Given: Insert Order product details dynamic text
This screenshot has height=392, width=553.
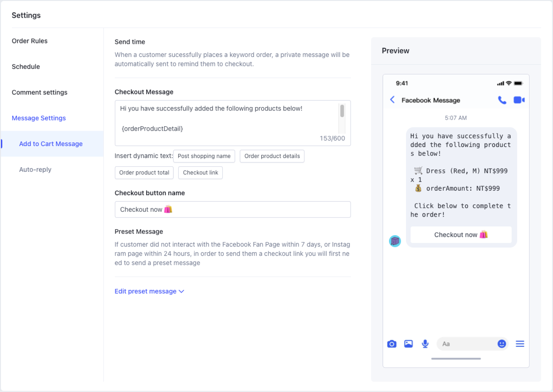Looking at the screenshot, I should pyautogui.click(x=272, y=156).
